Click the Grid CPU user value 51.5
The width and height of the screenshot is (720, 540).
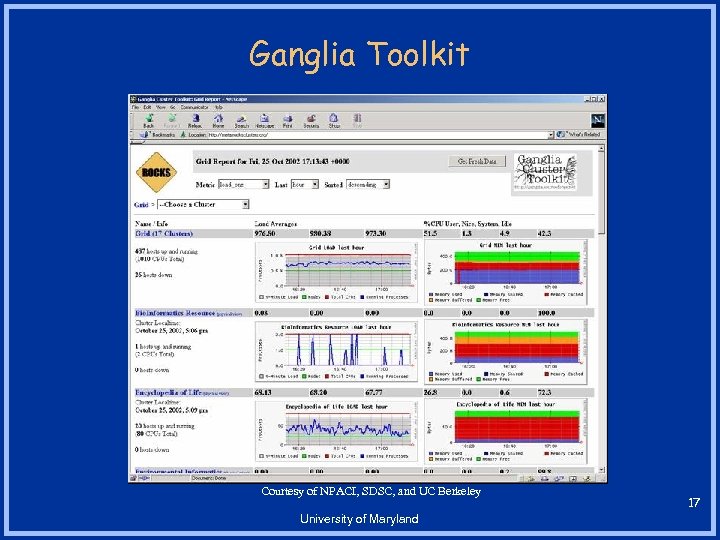pos(430,234)
